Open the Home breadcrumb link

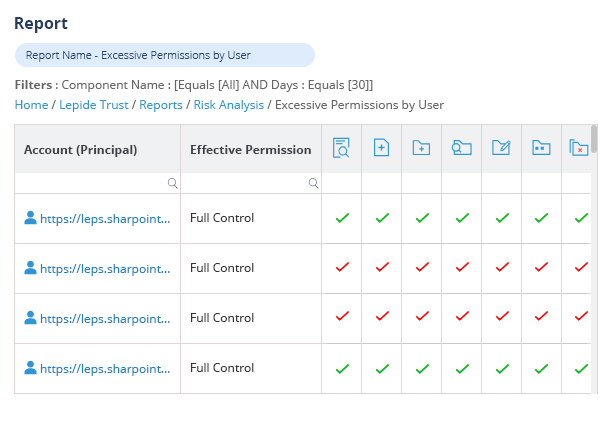pyautogui.click(x=31, y=104)
